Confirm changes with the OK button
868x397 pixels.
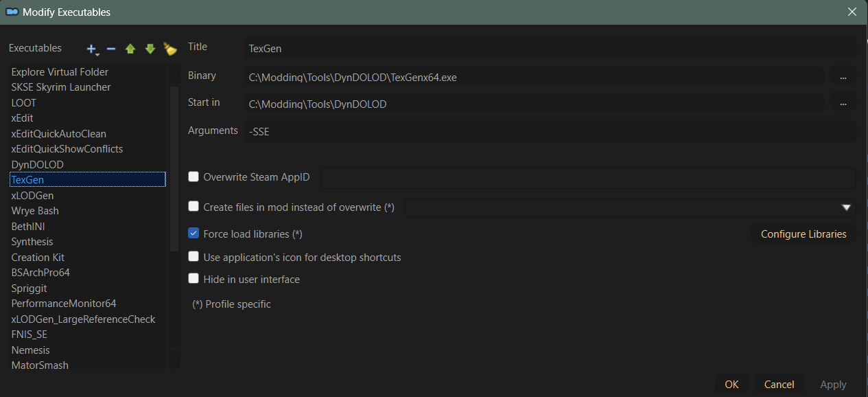click(731, 385)
